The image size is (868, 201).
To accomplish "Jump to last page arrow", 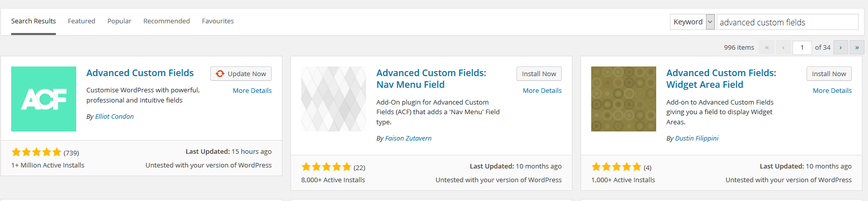I will [857, 47].
